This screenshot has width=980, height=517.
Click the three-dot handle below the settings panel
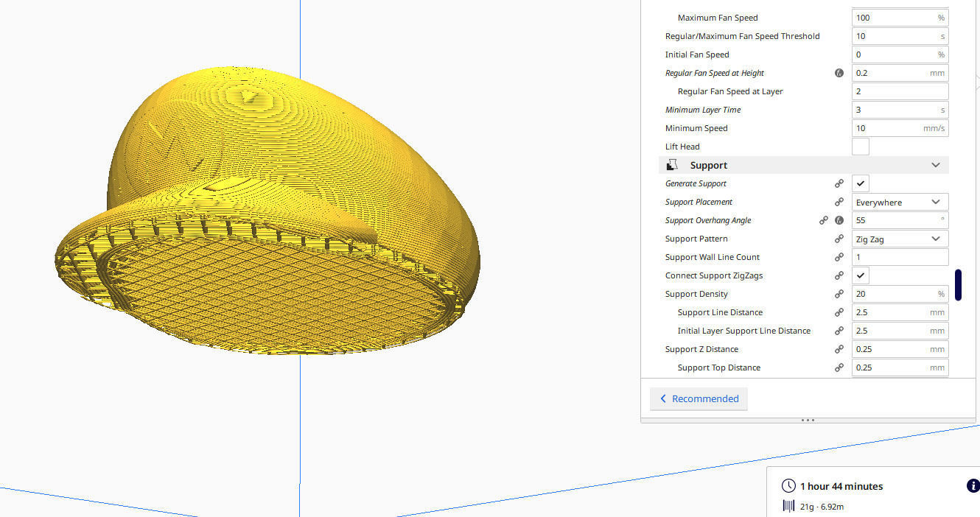click(808, 421)
